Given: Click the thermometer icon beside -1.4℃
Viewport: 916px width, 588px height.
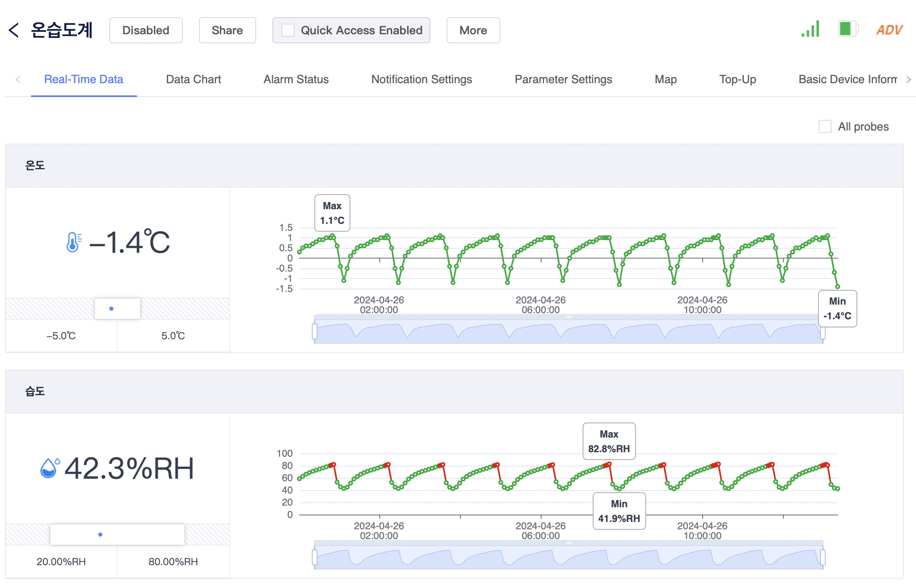Looking at the screenshot, I should [73, 242].
